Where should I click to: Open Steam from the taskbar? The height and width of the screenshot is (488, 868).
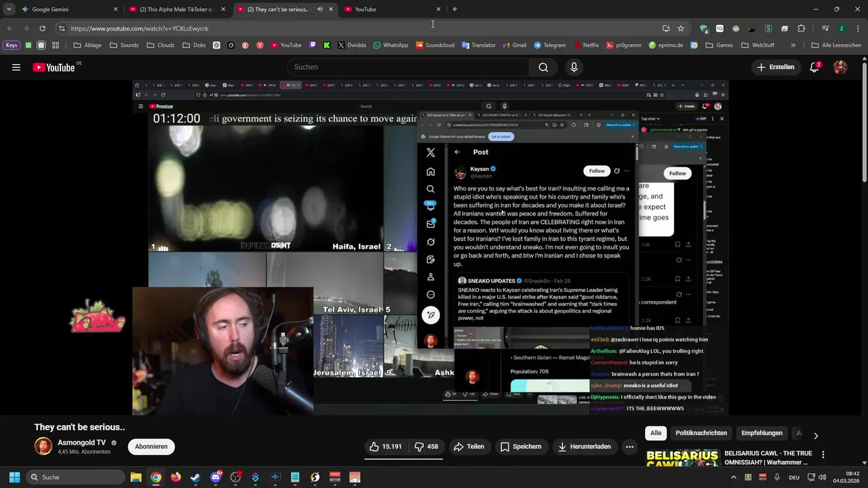195,477
